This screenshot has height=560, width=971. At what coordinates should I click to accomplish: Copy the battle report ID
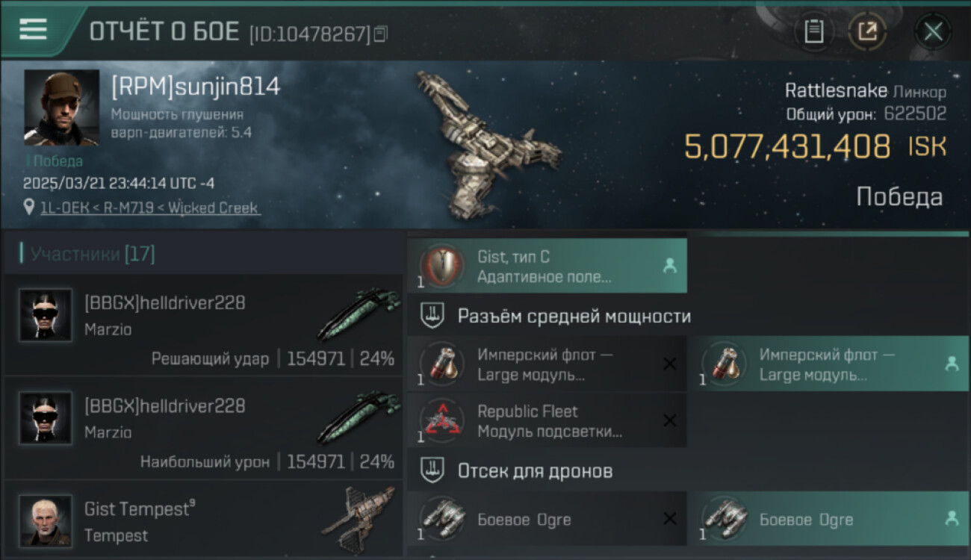click(381, 34)
